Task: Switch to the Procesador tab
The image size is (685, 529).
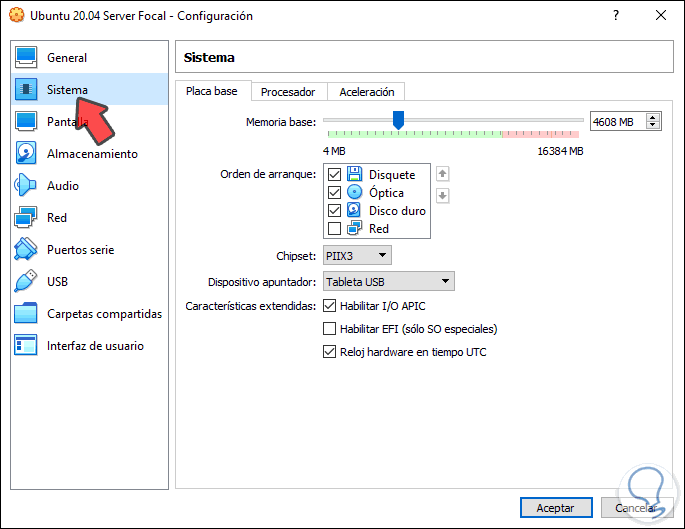Action: coord(288,92)
